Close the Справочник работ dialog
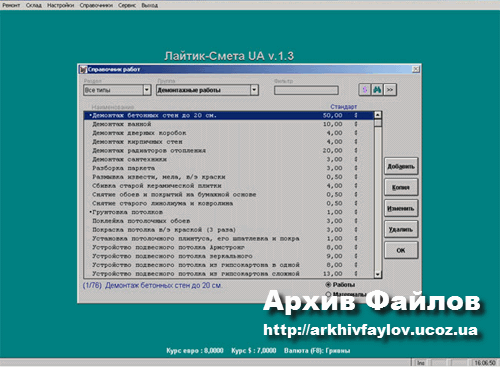This screenshot has height=367, width=500. click(x=416, y=69)
